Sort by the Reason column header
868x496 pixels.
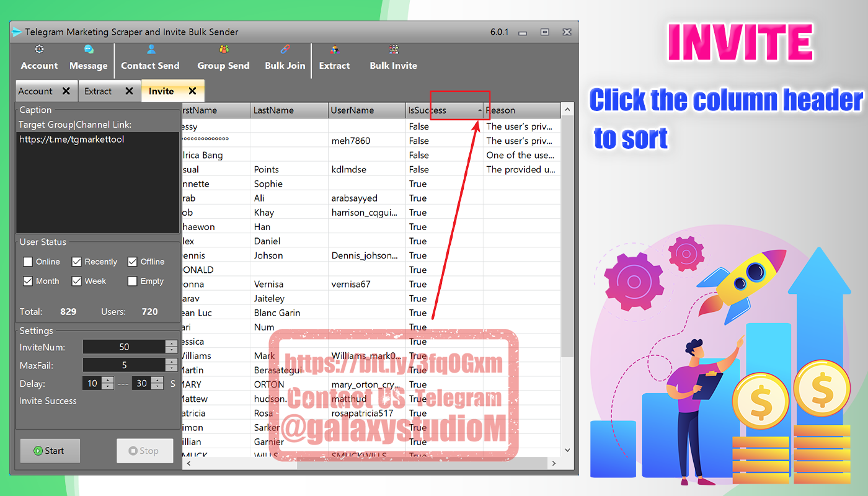click(x=522, y=110)
